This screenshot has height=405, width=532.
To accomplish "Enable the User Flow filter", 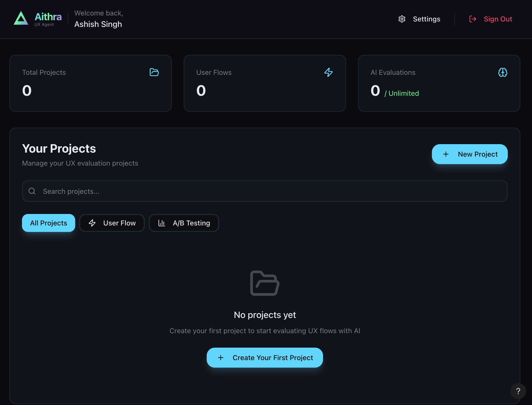I will click(x=112, y=223).
